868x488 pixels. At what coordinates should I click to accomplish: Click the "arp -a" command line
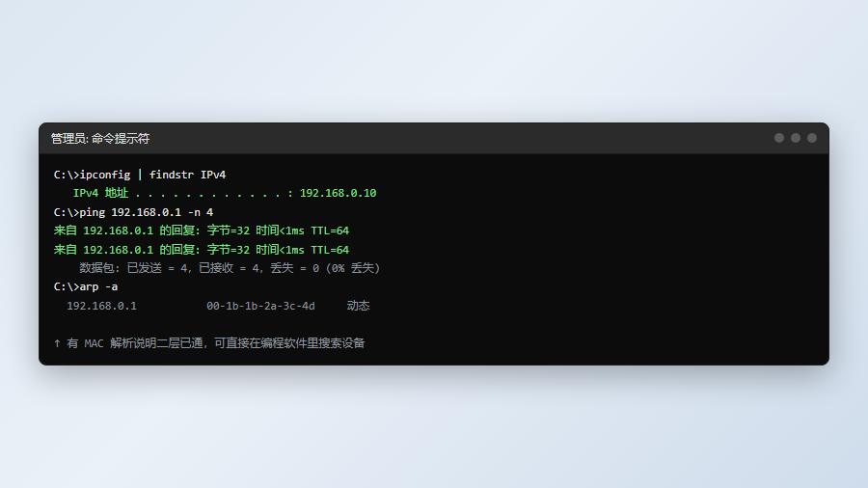click(86, 286)
